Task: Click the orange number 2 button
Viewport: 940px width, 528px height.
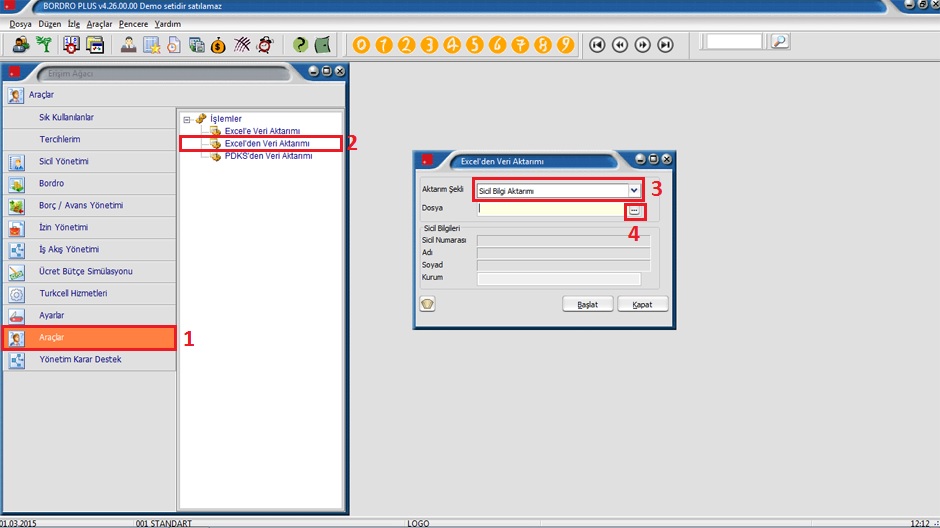Action: pos(406,45)
